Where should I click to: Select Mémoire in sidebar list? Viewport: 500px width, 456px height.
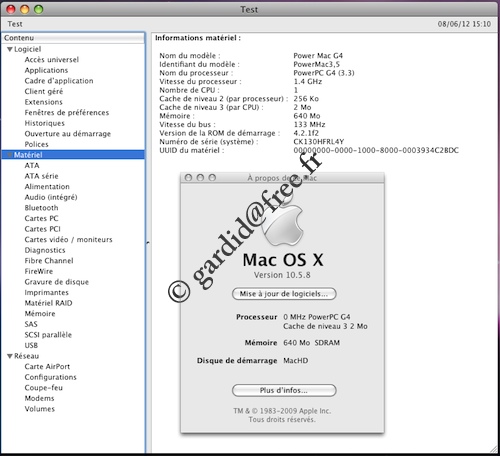(x=40, y=314)
